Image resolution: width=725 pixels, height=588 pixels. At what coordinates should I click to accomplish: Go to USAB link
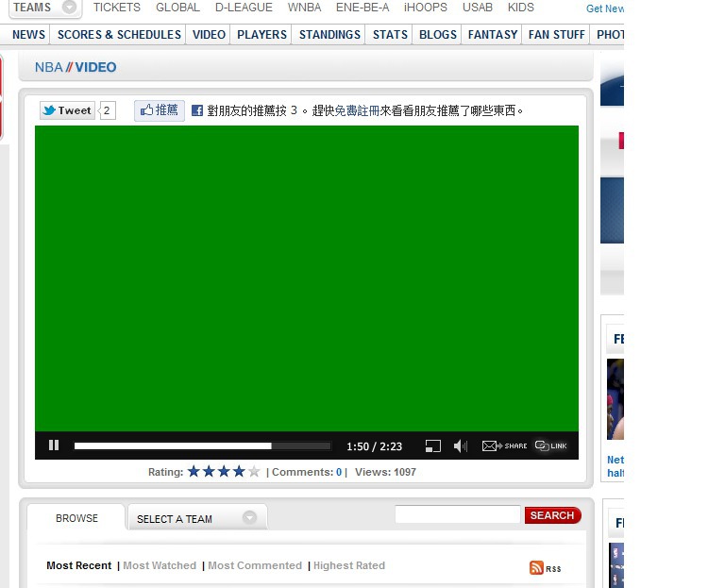click(478, 8)
